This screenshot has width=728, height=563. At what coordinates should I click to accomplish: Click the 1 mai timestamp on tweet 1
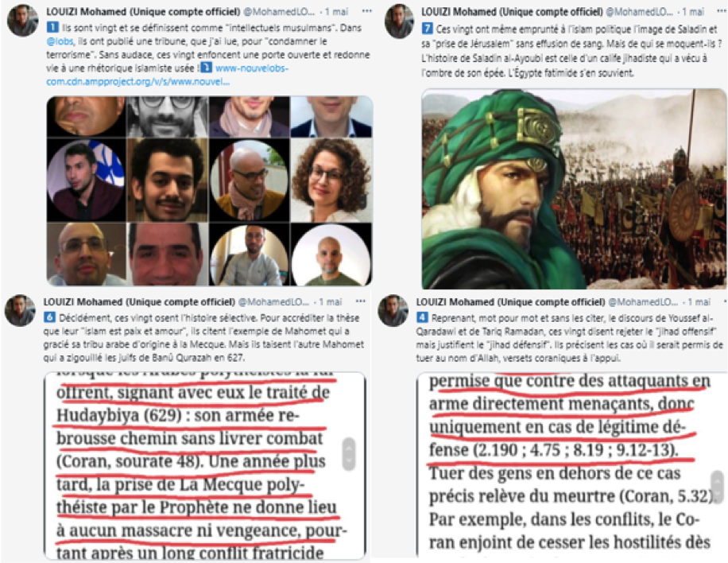336,12
